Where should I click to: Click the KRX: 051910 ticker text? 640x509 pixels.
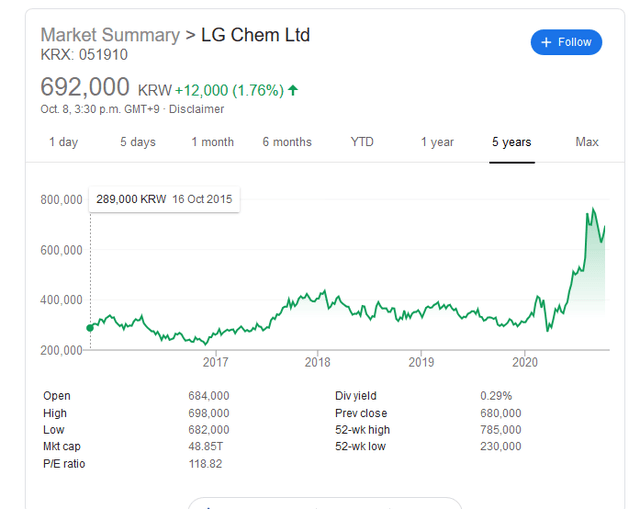click(x=84, y=55)
